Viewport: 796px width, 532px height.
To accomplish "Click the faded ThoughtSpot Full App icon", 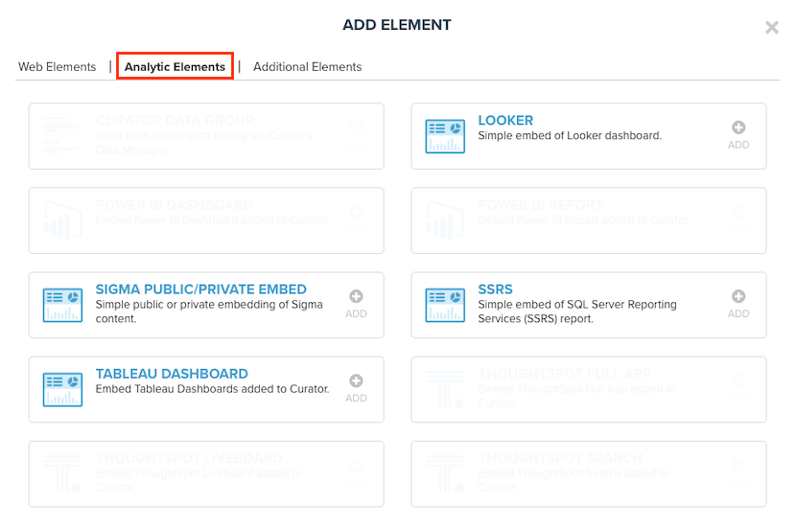I will 445,389.
